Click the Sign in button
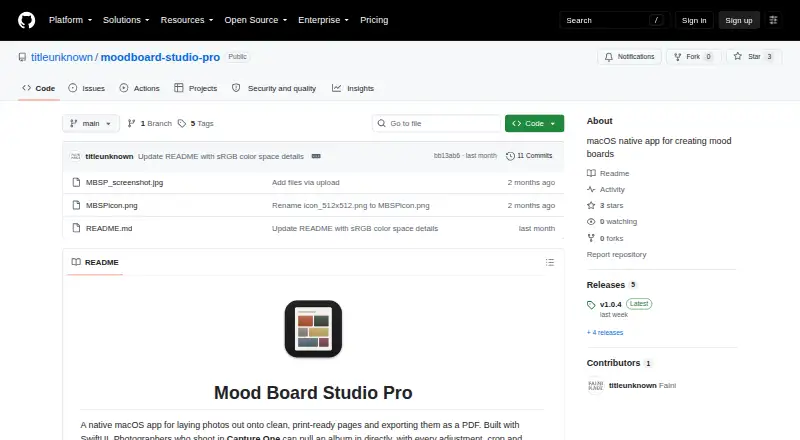Image resolution: width=800 pixels, height=440 pixels. coord(694,20)
